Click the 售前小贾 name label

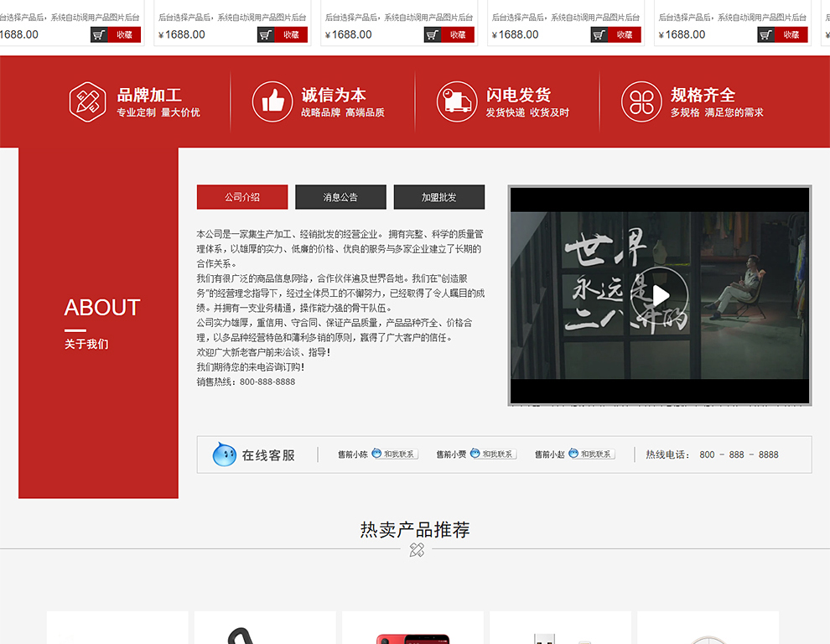tap(451, 454)
